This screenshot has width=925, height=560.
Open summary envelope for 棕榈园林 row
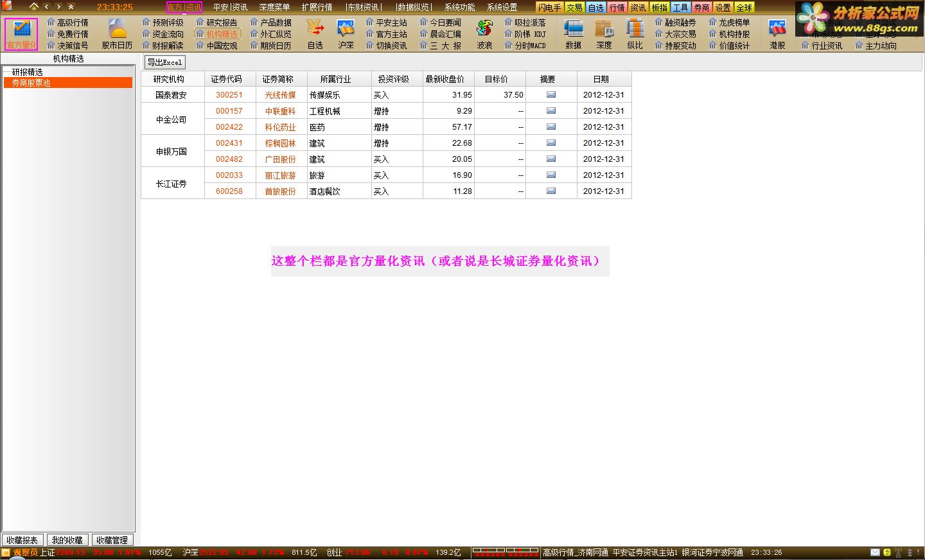pyautogui.click(x=551, y=143)
